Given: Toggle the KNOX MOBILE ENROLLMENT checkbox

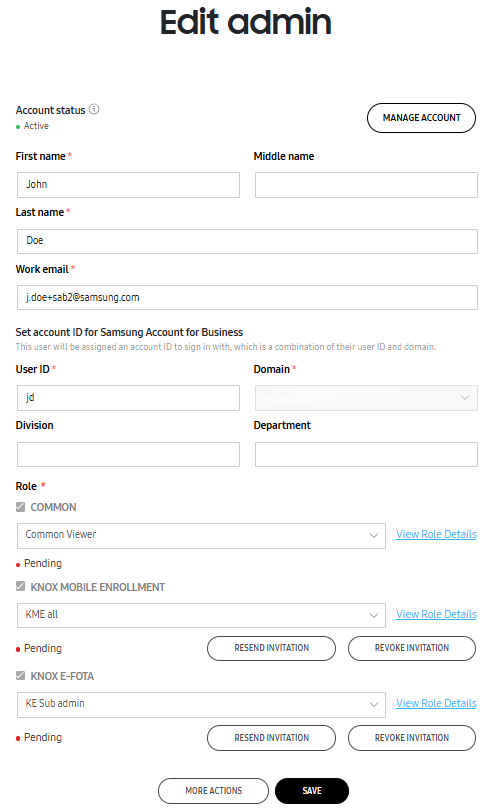Looking at the screenshot, I should point(21,586).
